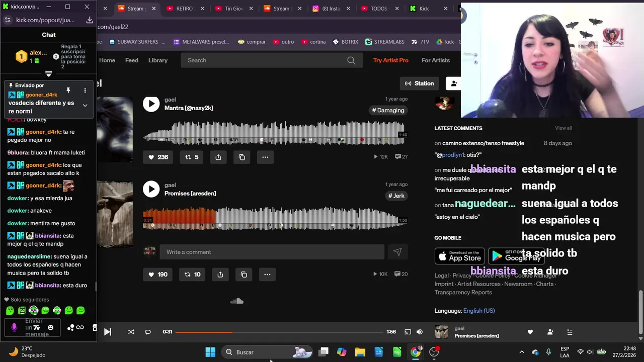View all latest comments
The width and height of the screenshot is (644, 362).
[563, 128]
